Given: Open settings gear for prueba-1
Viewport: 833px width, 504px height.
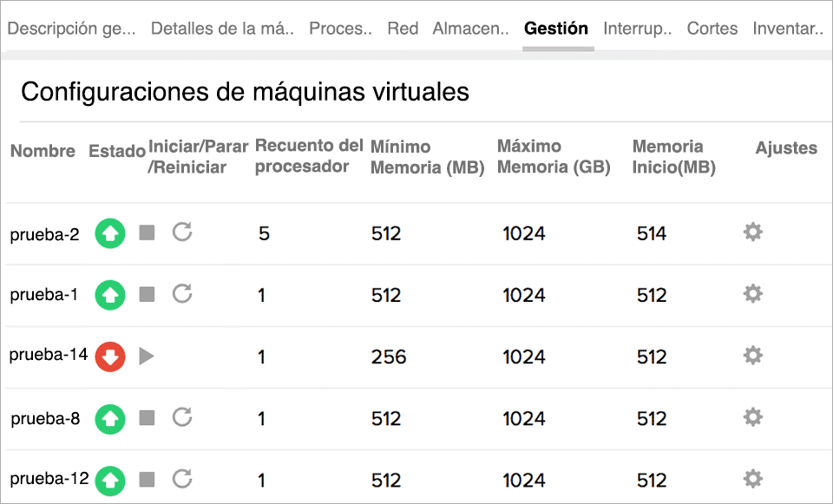Looking at the screenshot, I should [753, 294].
